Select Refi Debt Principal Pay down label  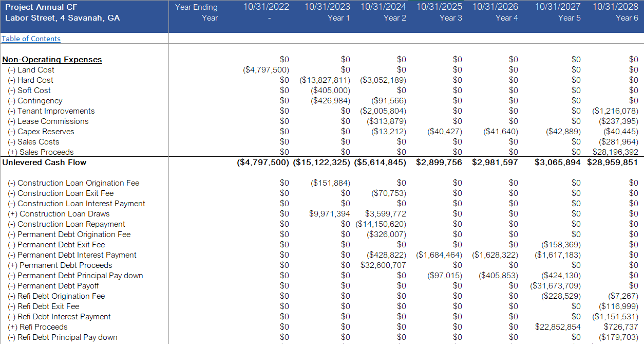coord(63,337)
